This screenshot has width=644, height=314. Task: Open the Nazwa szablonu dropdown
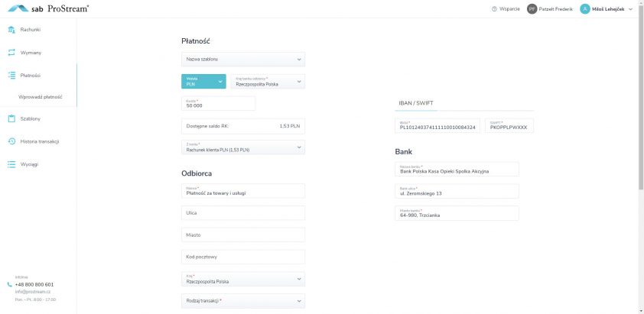pos(242,59)
